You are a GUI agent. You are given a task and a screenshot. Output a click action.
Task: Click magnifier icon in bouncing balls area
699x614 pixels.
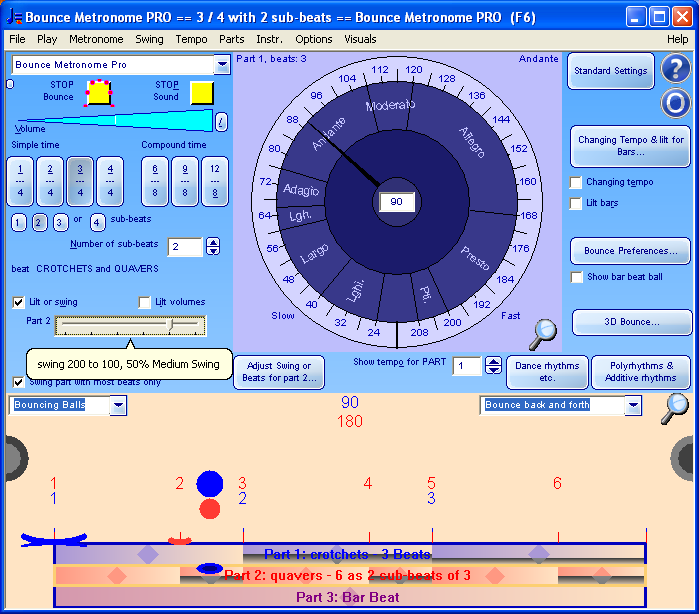(674, 408)
